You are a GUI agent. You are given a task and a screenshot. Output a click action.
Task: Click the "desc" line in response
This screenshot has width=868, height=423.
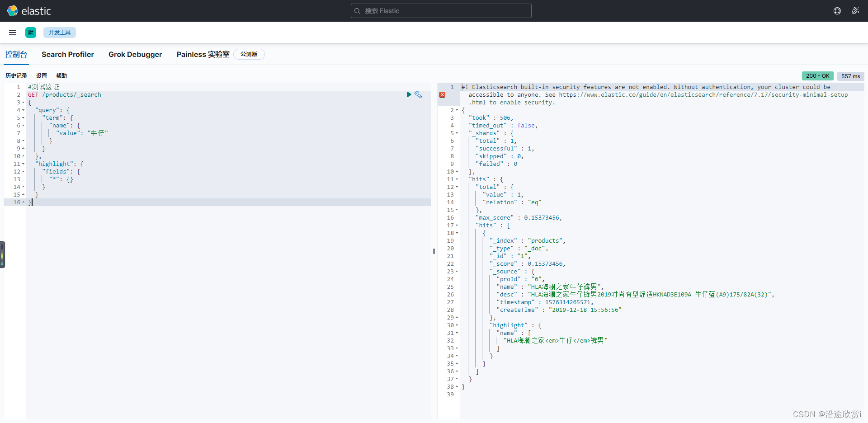click(636, 295)
